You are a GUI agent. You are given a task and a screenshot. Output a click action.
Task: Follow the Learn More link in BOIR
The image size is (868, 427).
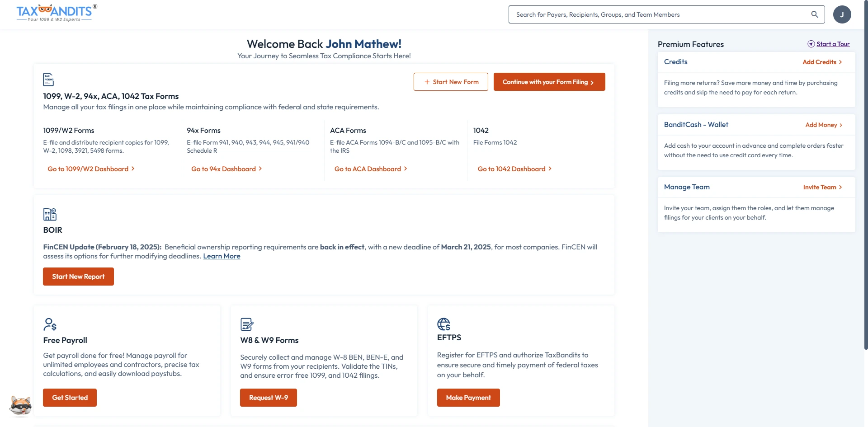pyautogui.click(x=222, y=256)
